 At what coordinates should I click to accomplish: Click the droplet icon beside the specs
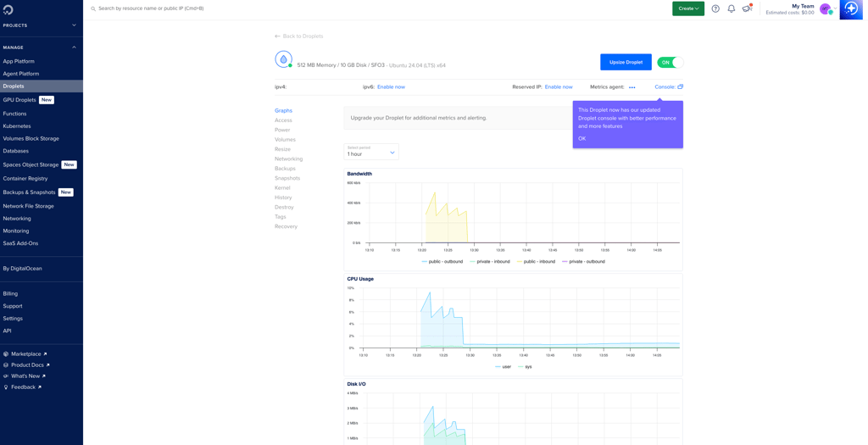coord(283,59)
